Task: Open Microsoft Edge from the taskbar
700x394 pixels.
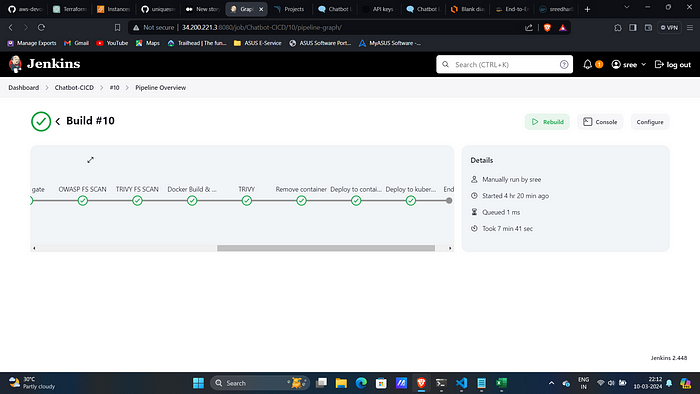Action: [361, 383]
